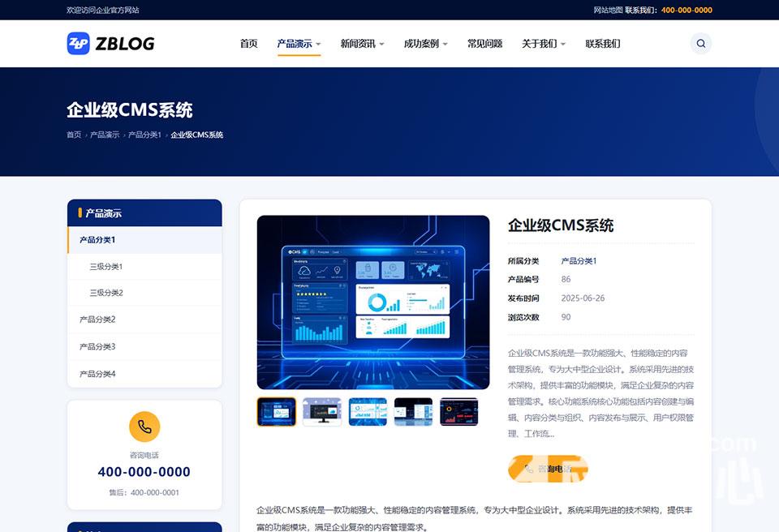Image resolution: width=779 pixels, height=532 pixels.
Task: Click the search magnifier icon in header
Action: click(700, 44)
